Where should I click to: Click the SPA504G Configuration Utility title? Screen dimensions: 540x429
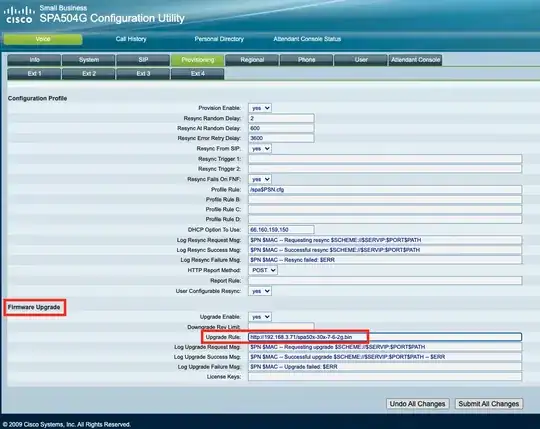click(x=112, y=18)
